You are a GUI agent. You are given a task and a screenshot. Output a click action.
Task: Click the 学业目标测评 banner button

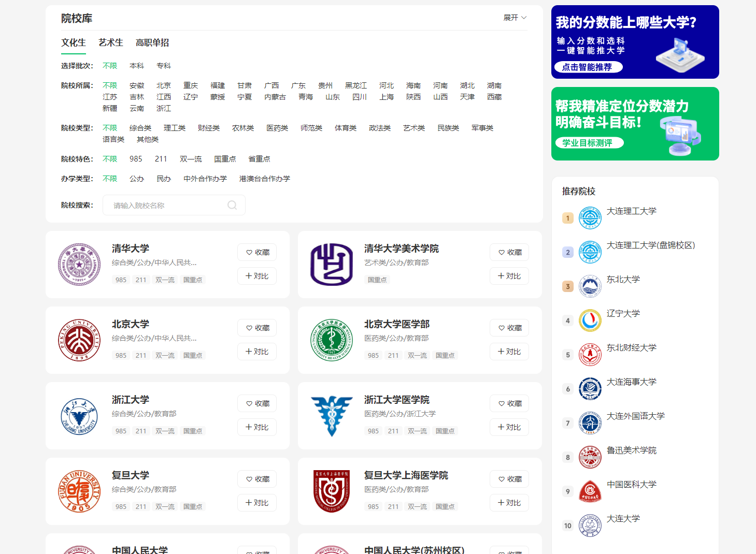[x=589, y=143]
